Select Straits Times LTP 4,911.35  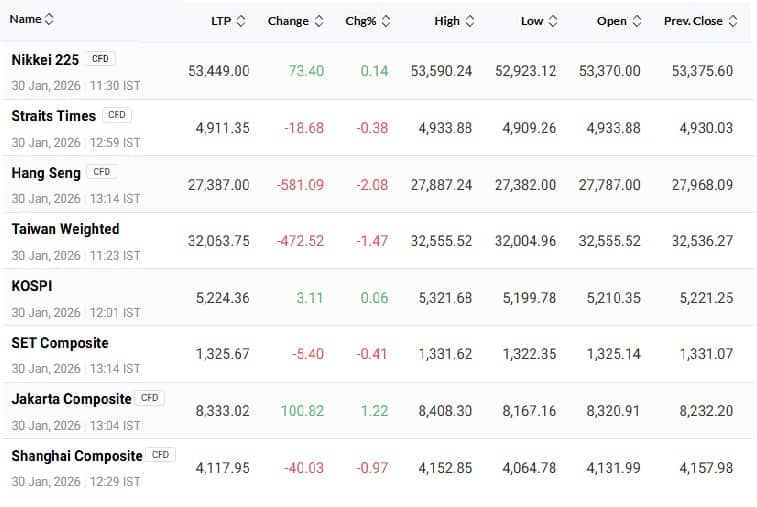coord(223,128)
